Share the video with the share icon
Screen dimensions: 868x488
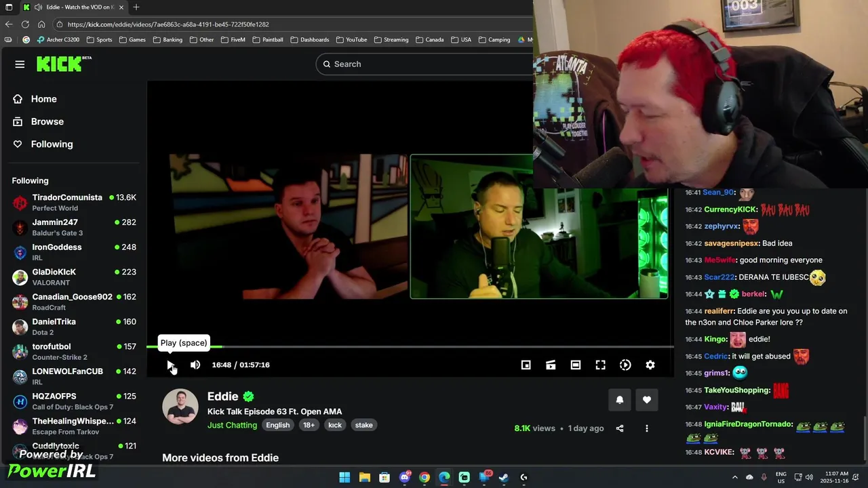[x=619, y=428]
